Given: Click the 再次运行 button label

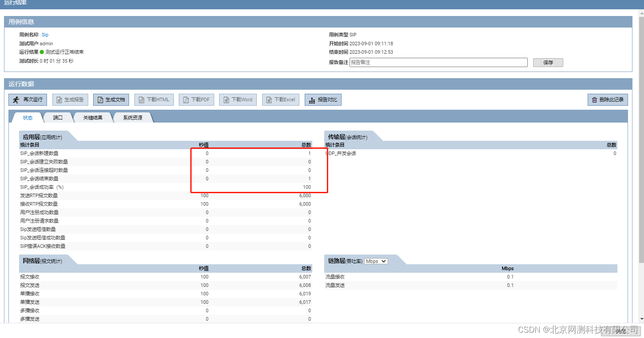Looking at the screenshot, I should pyautogui.click(x=33, y=100).
